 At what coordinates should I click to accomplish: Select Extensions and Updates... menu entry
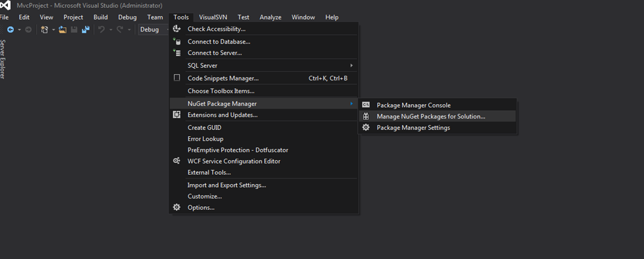tap(264, 115)
